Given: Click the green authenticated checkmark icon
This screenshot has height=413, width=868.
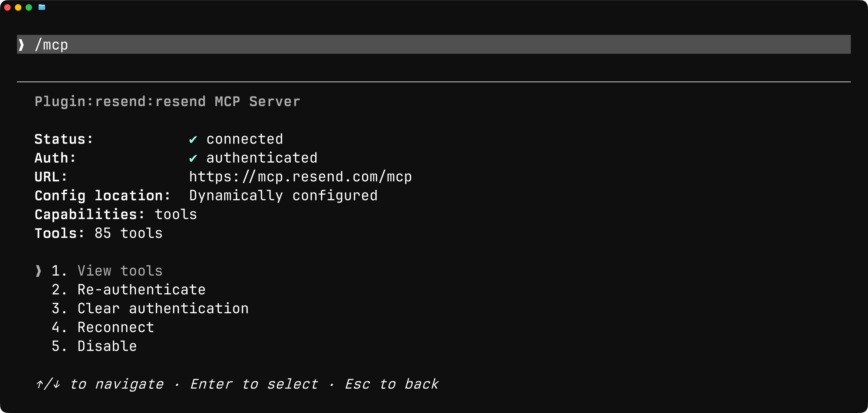Looking at the screenshot, I should click(193, 158).
